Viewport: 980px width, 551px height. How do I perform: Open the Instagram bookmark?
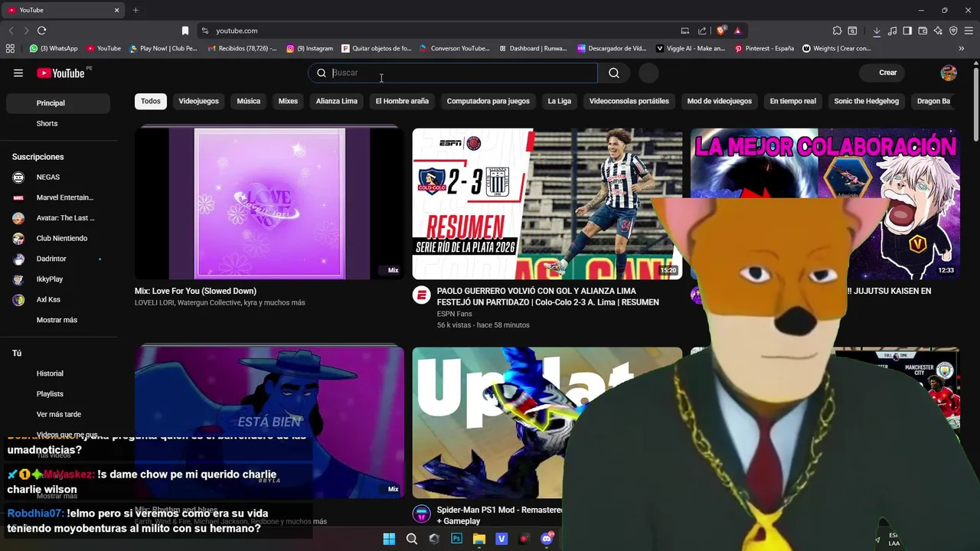click(309, 48)
